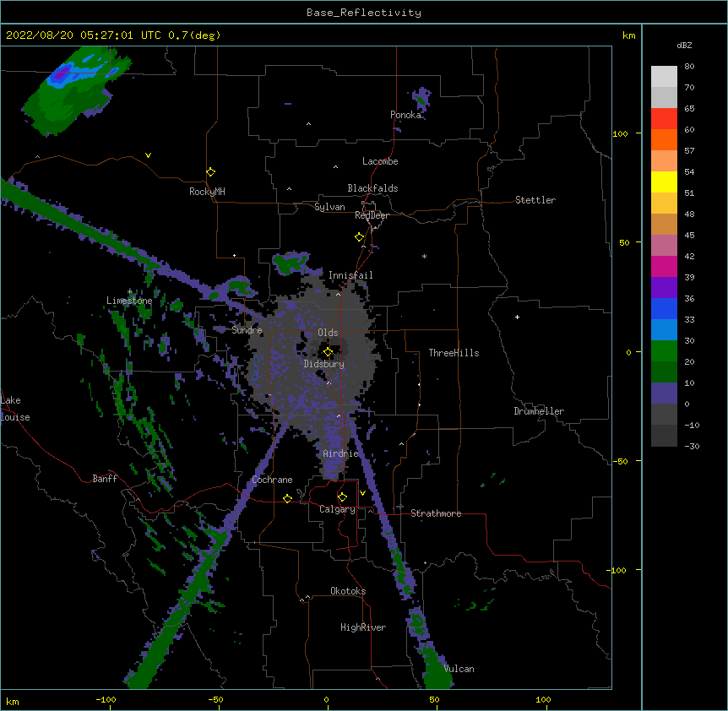
Task: Click the -30 value on the dBZ scale
Action: [x=692, y=446]
